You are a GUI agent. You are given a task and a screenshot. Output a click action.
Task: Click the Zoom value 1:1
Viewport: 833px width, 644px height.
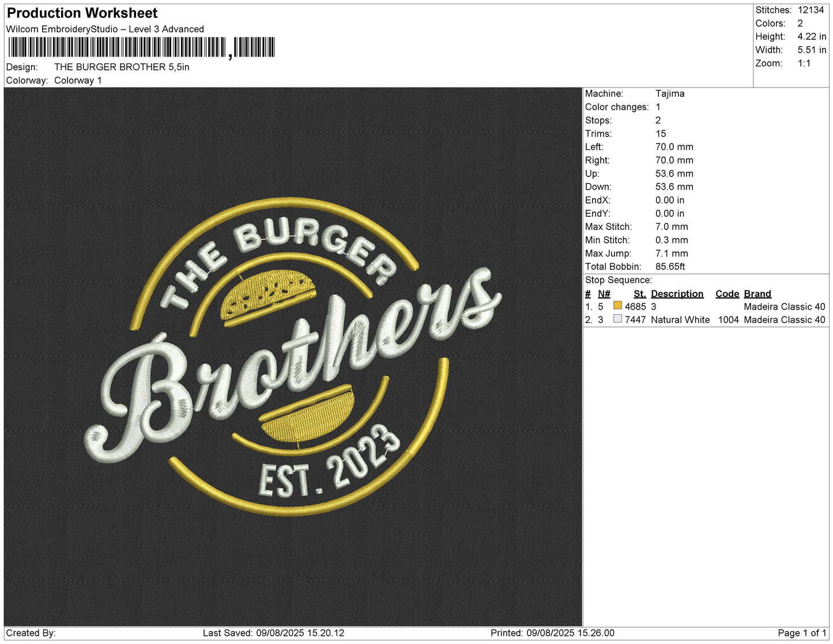[x=804, y=63]
